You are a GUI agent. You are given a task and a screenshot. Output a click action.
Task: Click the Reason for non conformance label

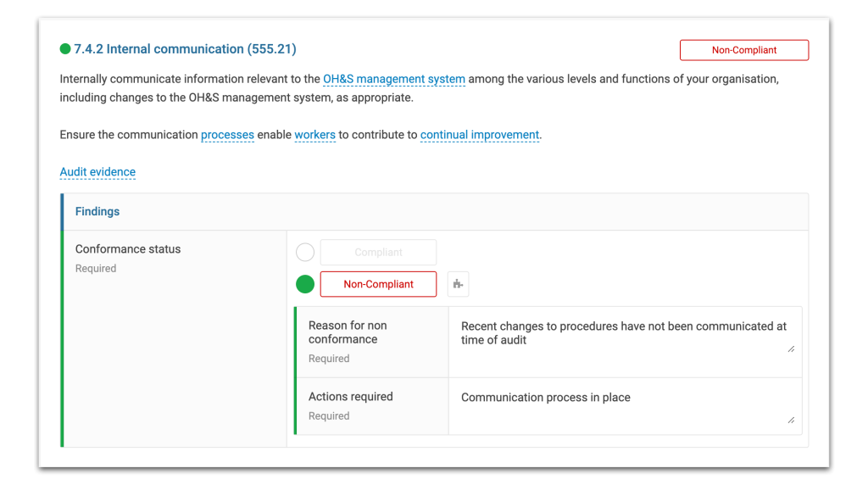(x=348, y=332)
